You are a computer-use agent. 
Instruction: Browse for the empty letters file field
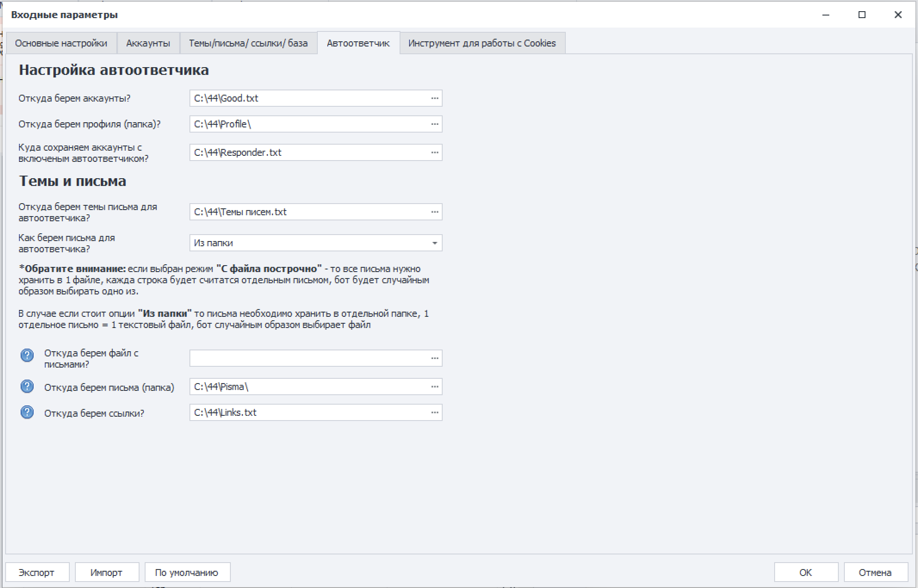[434, 358]
